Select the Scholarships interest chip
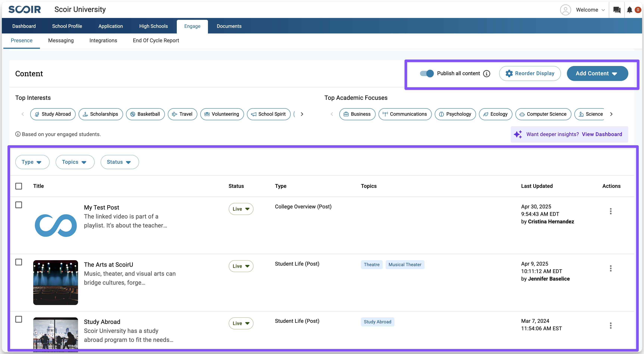This screenshot has width=644, height=354. pyautogui.click(x=100, y=114)
